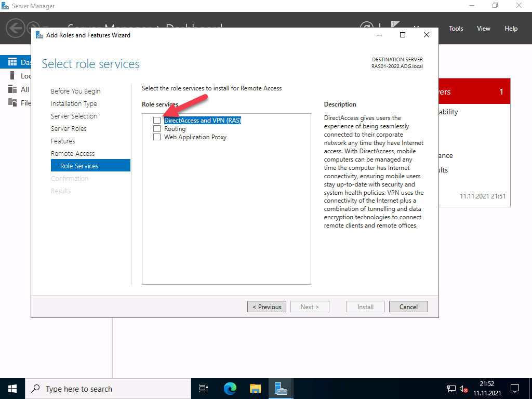This screenshot has height=399, width=532.
Task: Select the Role Services wizard step
Action: coord(90,166)
